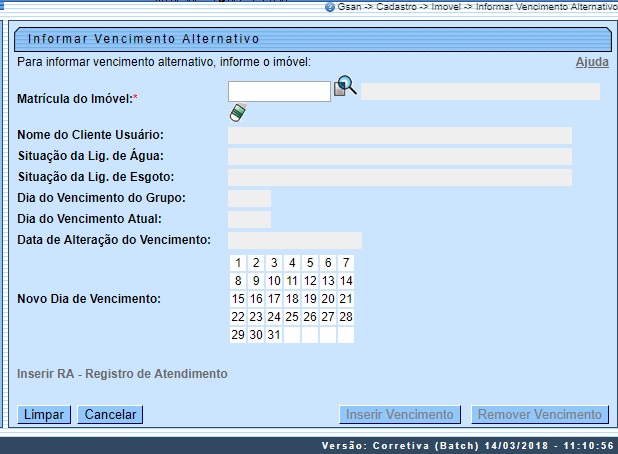Select day 5 in the due-date grid
618x454 pixels.
tap(310, 263)
